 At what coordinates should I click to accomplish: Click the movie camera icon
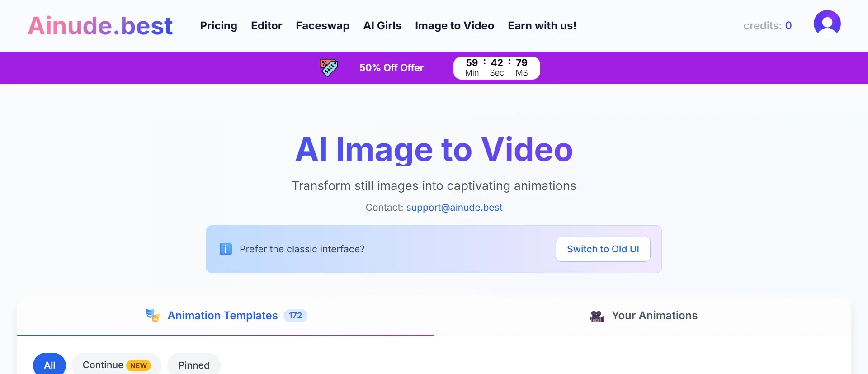pos(597,316)
